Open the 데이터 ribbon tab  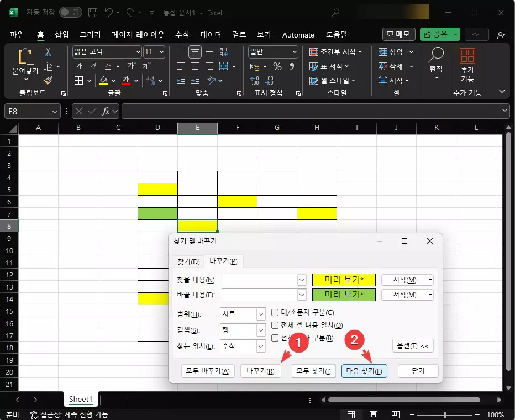tap(211, 34)
